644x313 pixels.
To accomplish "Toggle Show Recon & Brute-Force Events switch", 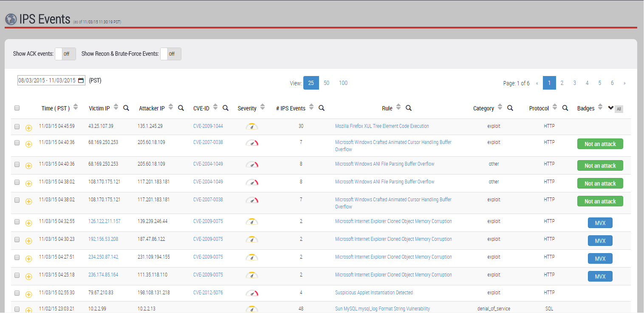I will [171, 54].
